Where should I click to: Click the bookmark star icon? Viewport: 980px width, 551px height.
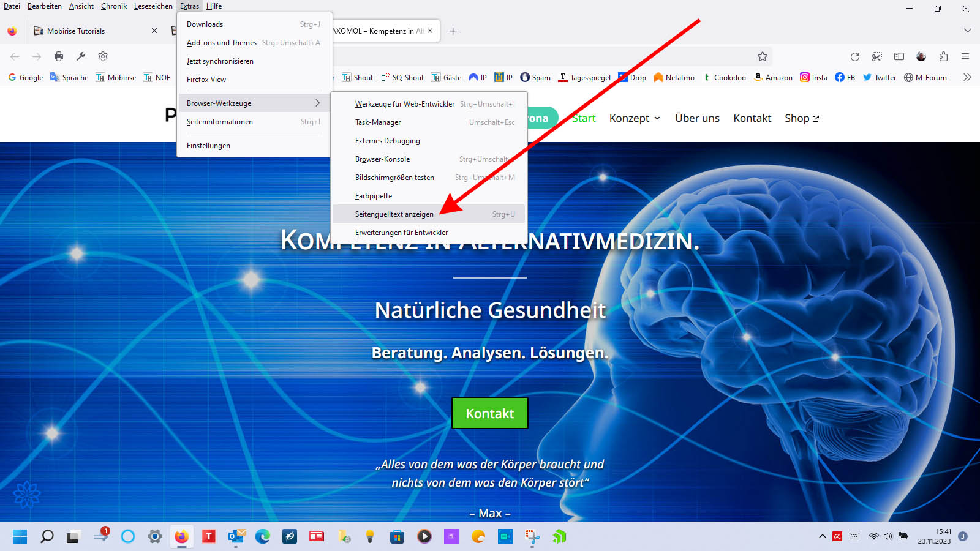762,56
